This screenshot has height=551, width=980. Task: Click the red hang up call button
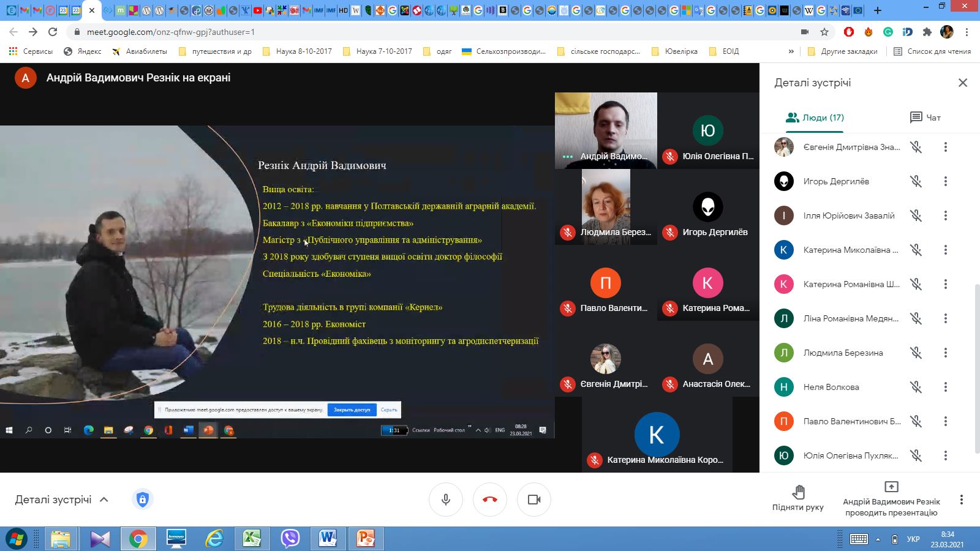click(x=490, y=500)
